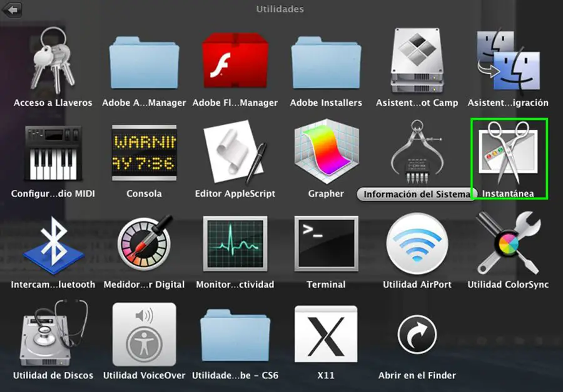Click the Abrir en el Finder label
563x392 pixels.
417,376
